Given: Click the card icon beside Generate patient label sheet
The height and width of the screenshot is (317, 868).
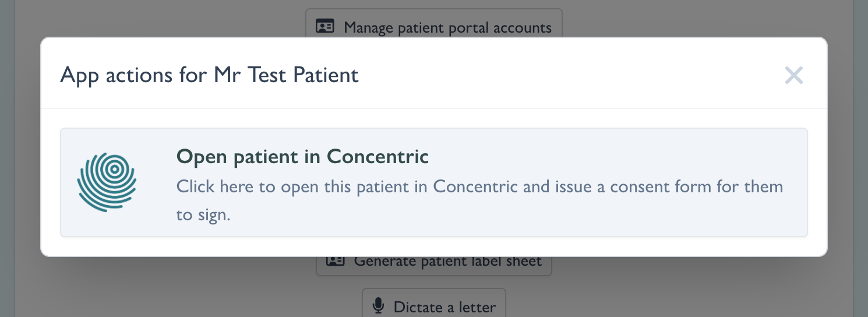Looking at the screenshot, I should tap(335, 260).
